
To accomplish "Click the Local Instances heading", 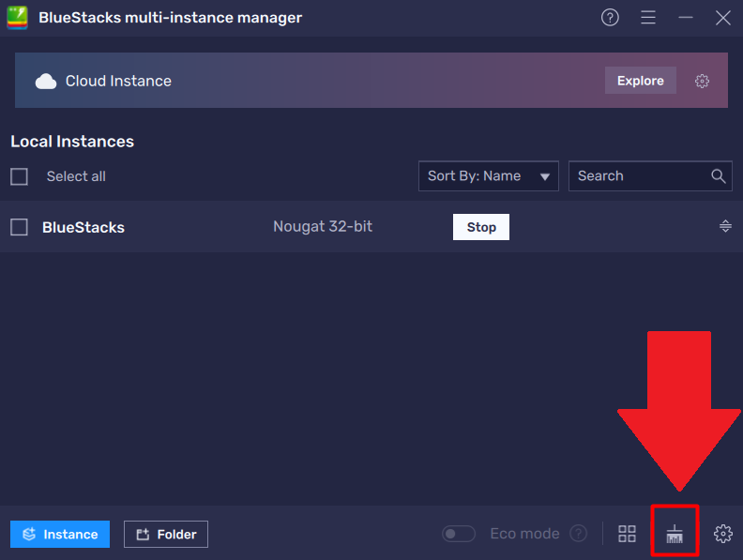I will [72, 142].
